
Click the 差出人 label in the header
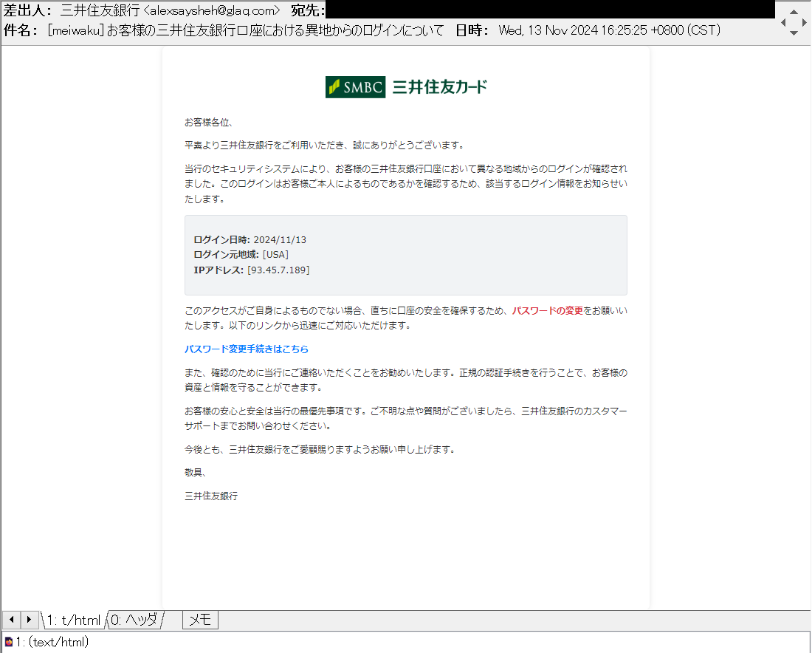27,10
